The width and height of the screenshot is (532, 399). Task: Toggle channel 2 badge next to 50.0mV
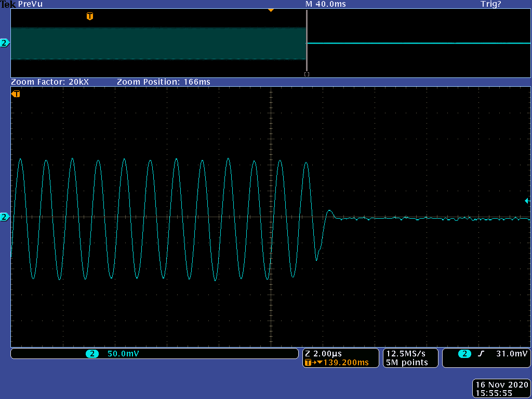[x=92, y=354]
